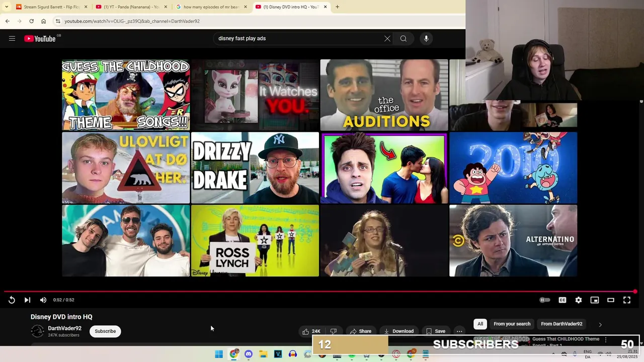Toggle subtitles with the CC button

point(562,300)
